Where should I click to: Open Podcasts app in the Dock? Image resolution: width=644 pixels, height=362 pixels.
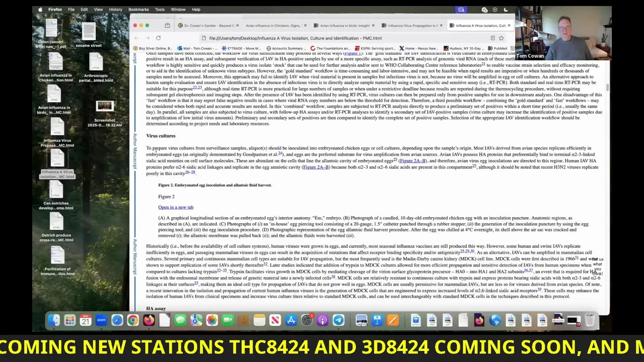(323, 320)
